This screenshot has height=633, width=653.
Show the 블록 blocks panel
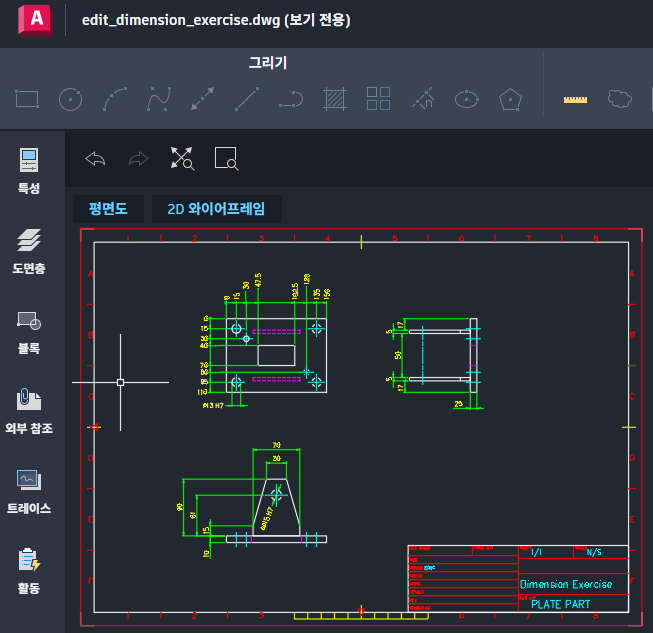coord(29,331)
